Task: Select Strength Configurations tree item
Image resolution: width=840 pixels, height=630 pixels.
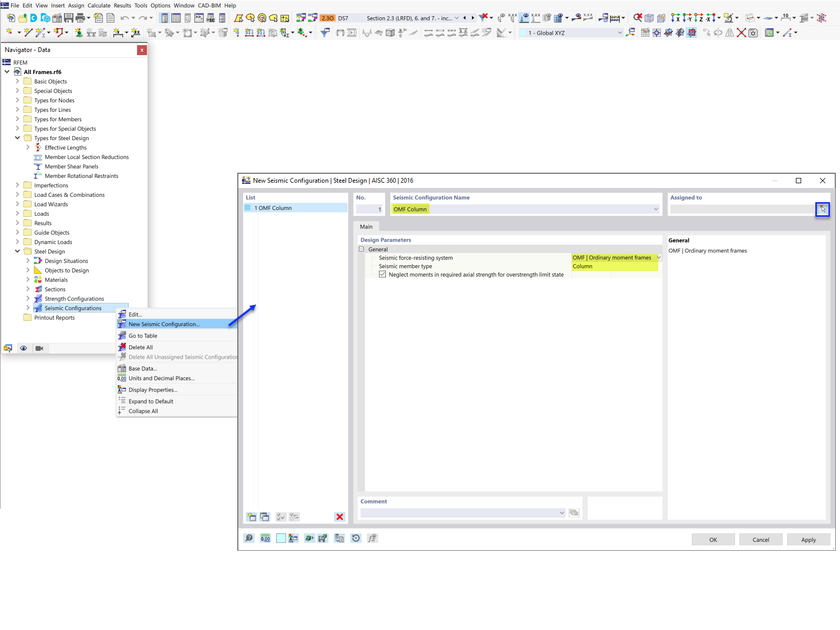Action: pyautogui.click(x=74, y=299)
